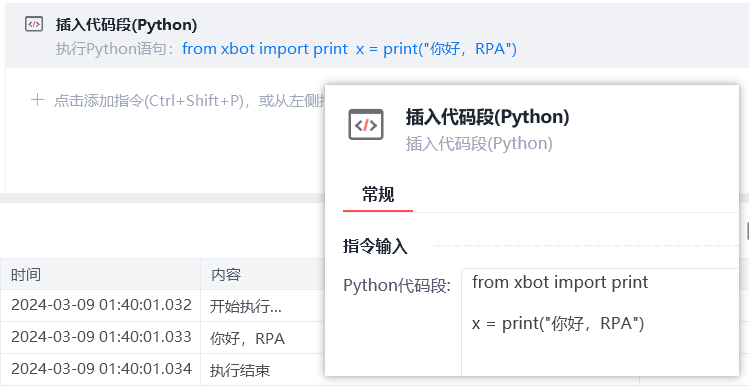Click the gray dialog subtitle 插入代码段(Python)
Screen dimensions: 749x388
(x=479, y=143)
